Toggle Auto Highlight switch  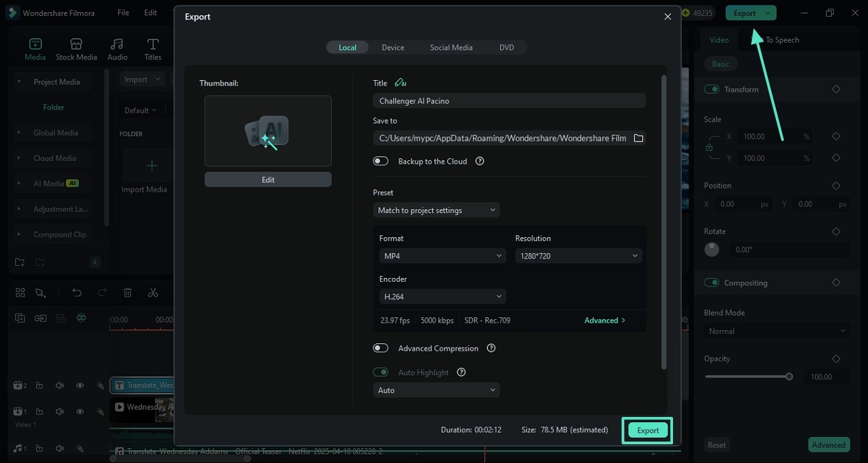(381, 372)
